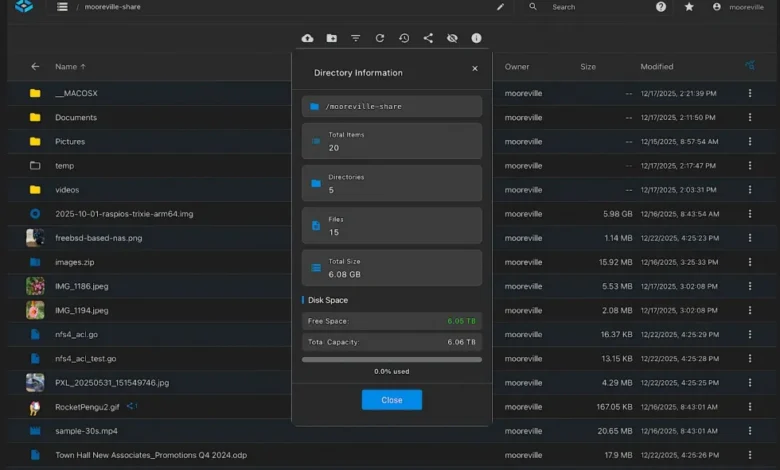Select IMG_1194.jpeg file name

coord(82,310)
